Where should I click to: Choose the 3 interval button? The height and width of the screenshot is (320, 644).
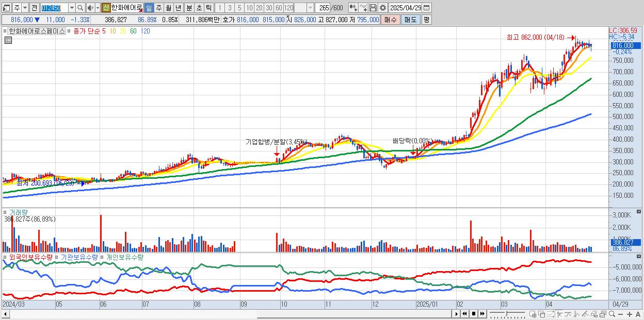pos(230,8)
